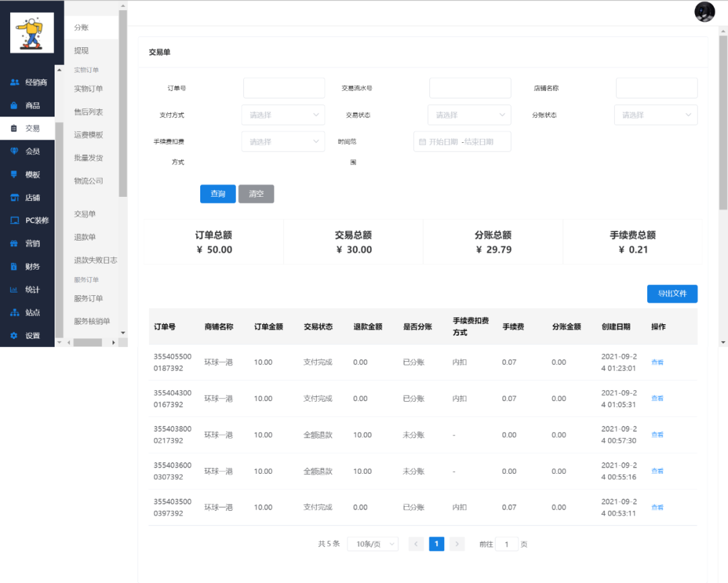Click the 订单号 input field

[x=284, y=88]
